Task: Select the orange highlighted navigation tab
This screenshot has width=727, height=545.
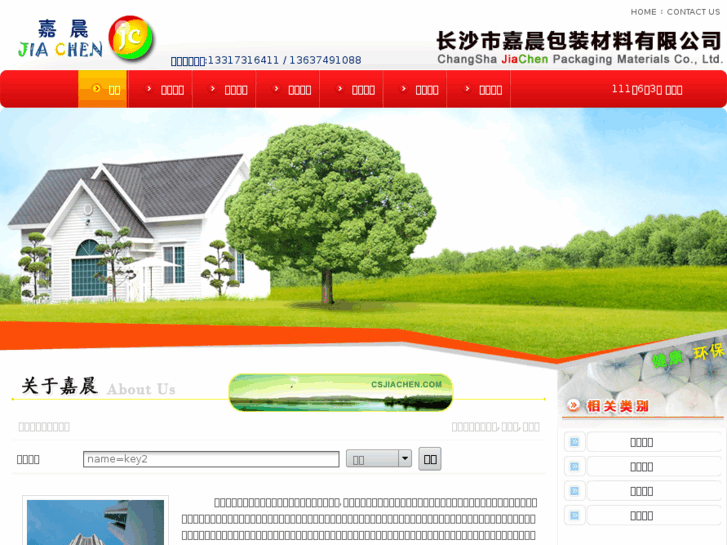Action: coord(102,89)
